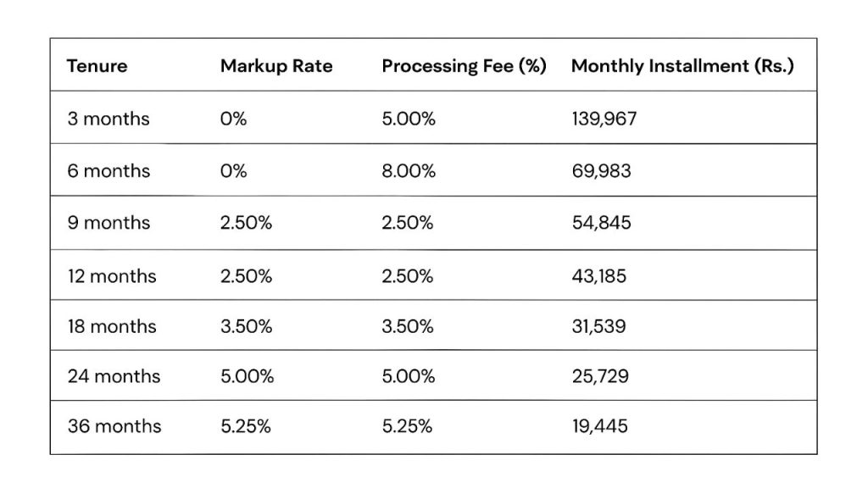Click the 12 months tenure cell

click(112, 275)
